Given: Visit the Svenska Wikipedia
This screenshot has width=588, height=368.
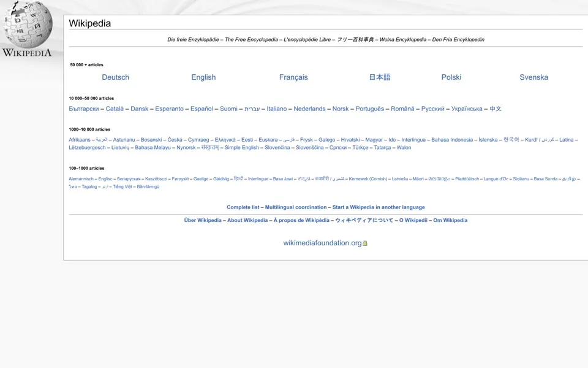Looking at the screenshot, I should click(533, 77).
